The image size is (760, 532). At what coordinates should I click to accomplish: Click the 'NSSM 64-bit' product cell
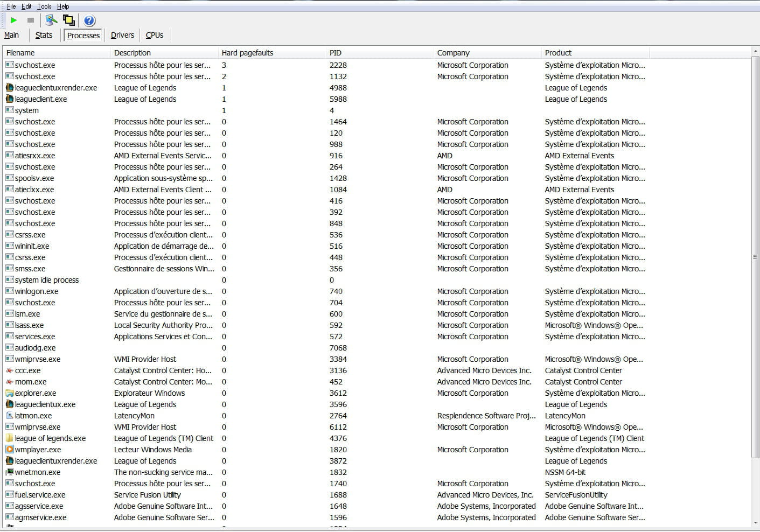click(x=565, y=472)
